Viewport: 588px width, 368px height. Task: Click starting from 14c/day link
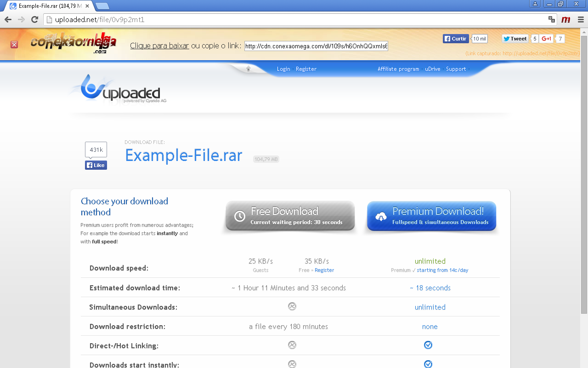tap(442, 270)
